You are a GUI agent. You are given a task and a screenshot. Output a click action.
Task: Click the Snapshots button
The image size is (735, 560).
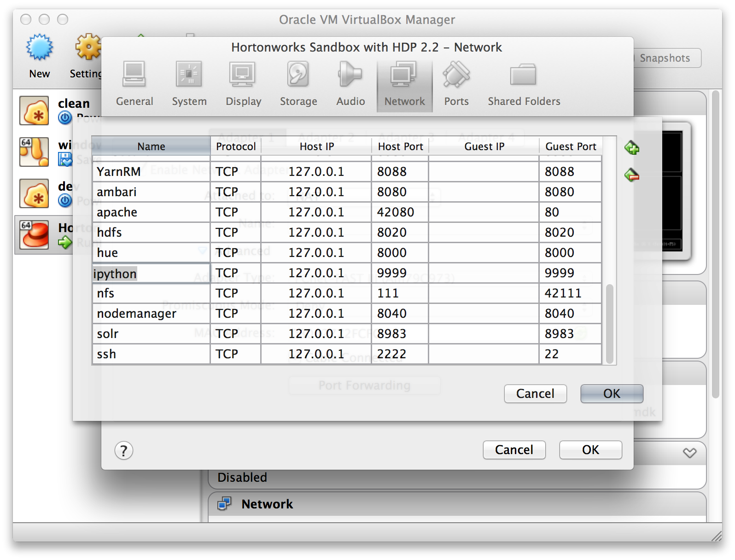click(665, 58)
